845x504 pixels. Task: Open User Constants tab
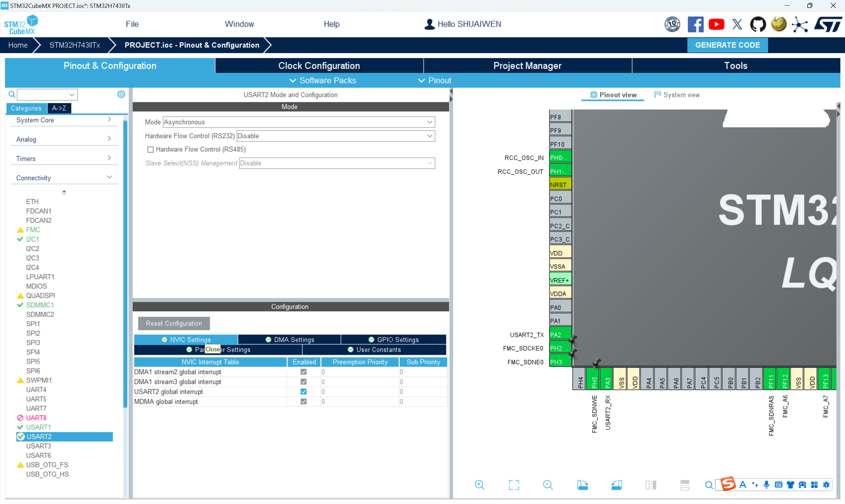[374, 350]
